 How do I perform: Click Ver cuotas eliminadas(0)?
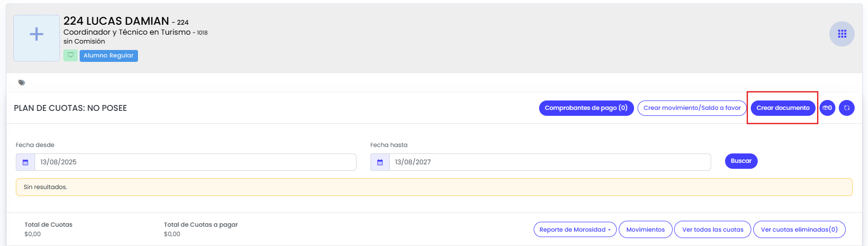799,230
